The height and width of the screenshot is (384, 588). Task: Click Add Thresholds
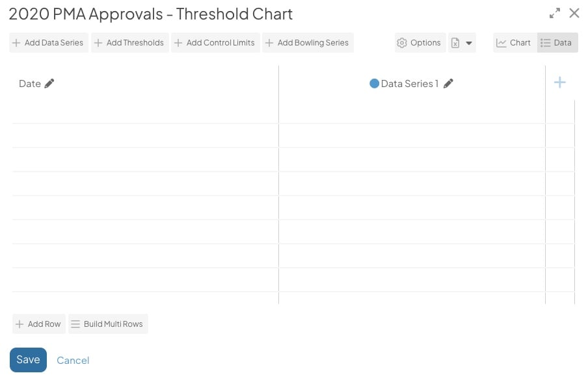pyautogui.click(x=129, y=42)
